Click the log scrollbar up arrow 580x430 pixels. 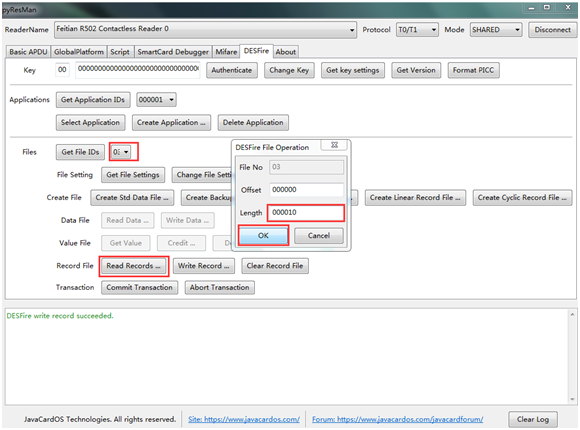click(x=572, y=315)
